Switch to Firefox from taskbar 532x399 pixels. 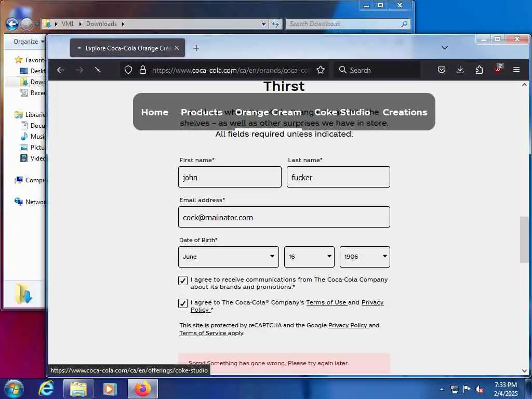[x=143, y=389]
